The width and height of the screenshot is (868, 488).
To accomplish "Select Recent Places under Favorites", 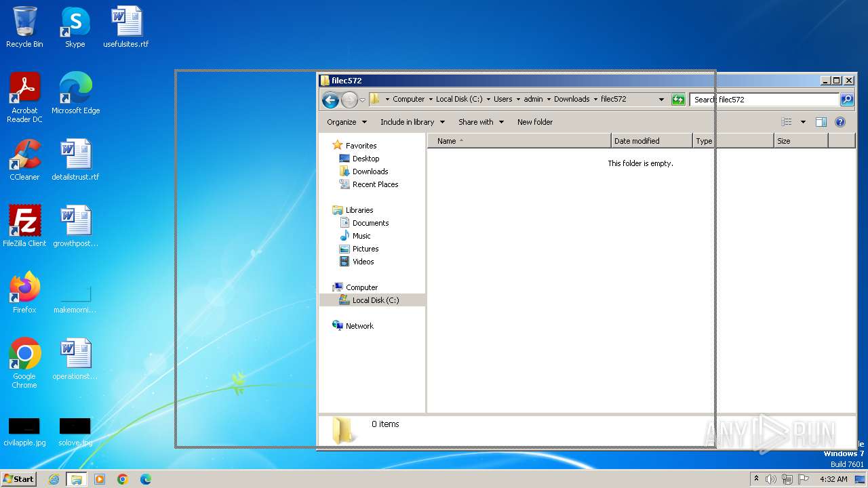I will [375, 184].
